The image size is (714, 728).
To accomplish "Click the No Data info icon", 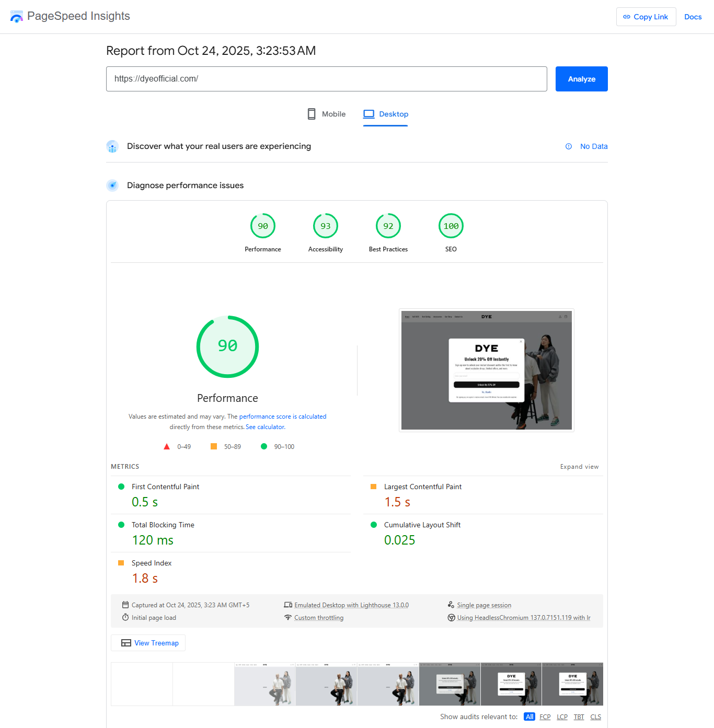I will click(x=569, y=146).
